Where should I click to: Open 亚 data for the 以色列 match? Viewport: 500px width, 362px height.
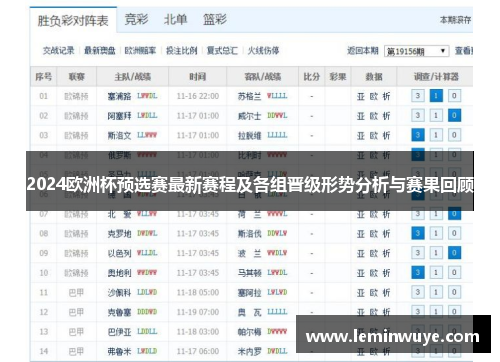pos(361,253)
